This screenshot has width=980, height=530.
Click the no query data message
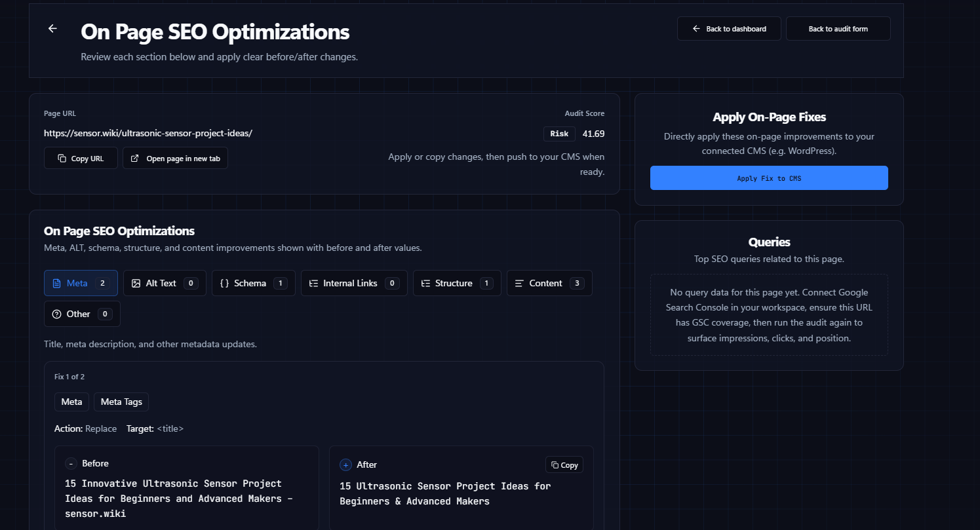point(769,315)
